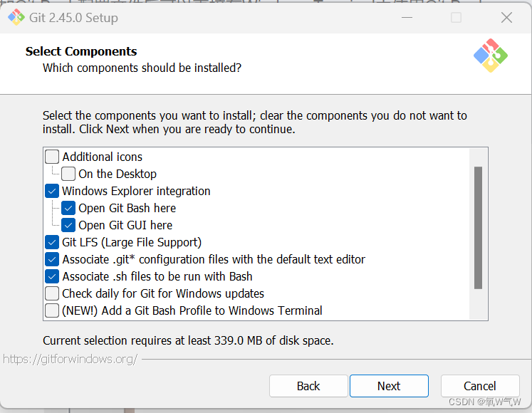Check the On the Desktop option

[x=68, y=174]
